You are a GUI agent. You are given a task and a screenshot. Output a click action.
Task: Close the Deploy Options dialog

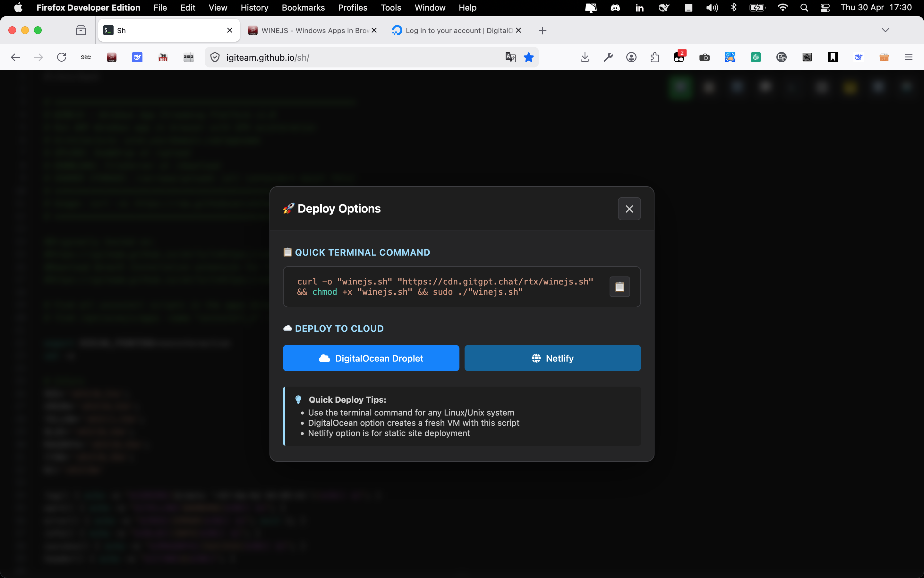tap(629, 209)
